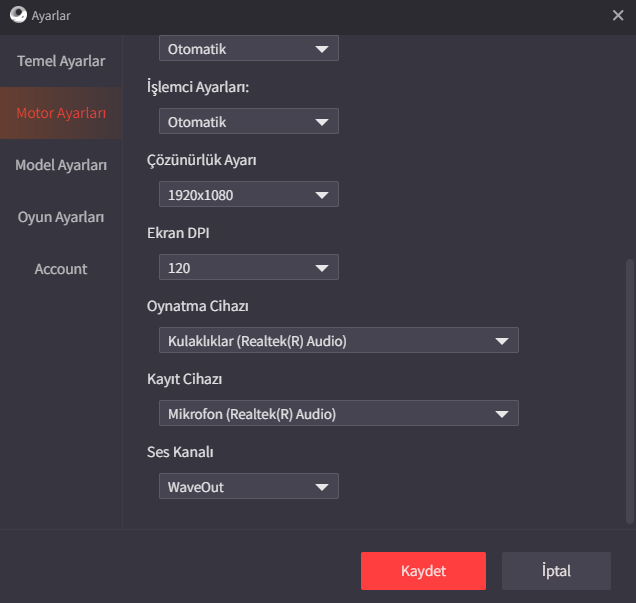The height and width of the screenshot is (603, 636).
Task: Open the Çözünürlük Ayarı 1920x1080 dropdown
Action: click(248, 195)
